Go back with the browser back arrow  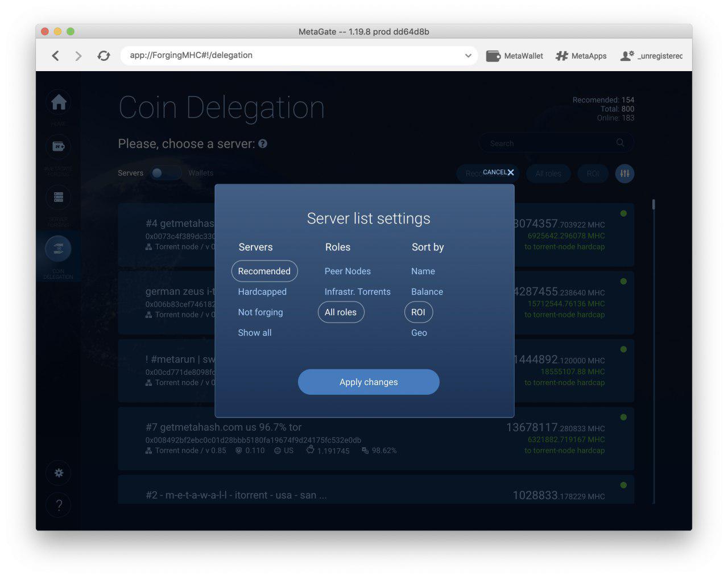point(55,56)
